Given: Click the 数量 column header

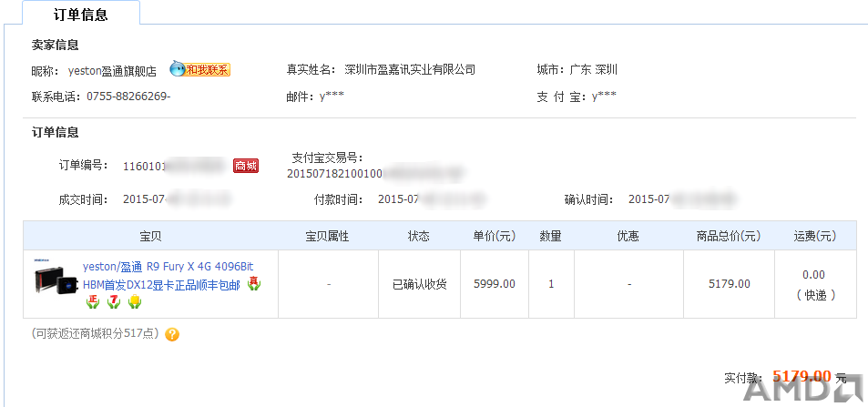Looking at the screenshot, I should pos(551,237).
